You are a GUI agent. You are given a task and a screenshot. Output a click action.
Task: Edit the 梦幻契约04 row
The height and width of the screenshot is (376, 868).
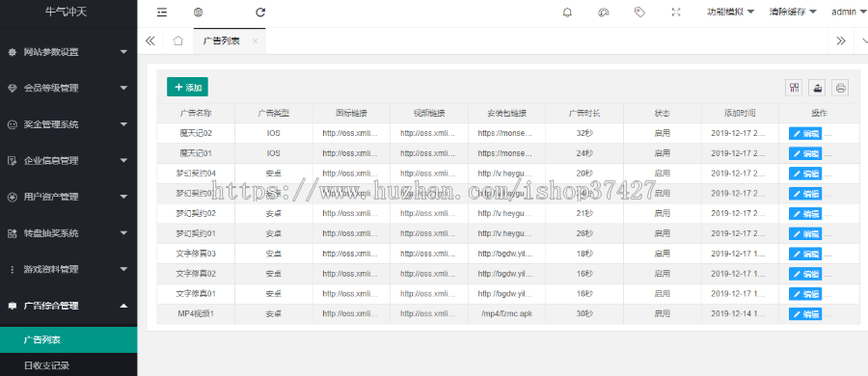(805, 174)
